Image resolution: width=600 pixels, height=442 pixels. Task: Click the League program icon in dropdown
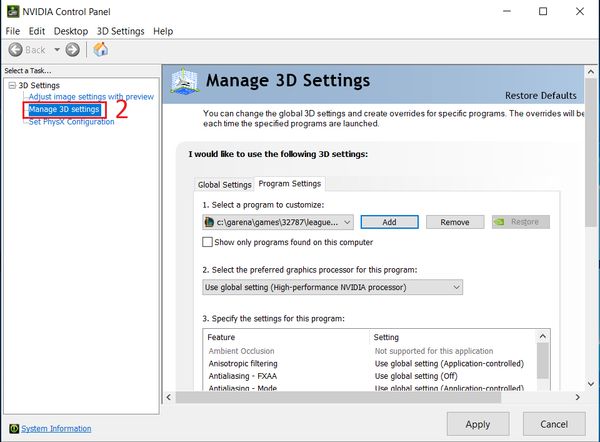[209, 222]
